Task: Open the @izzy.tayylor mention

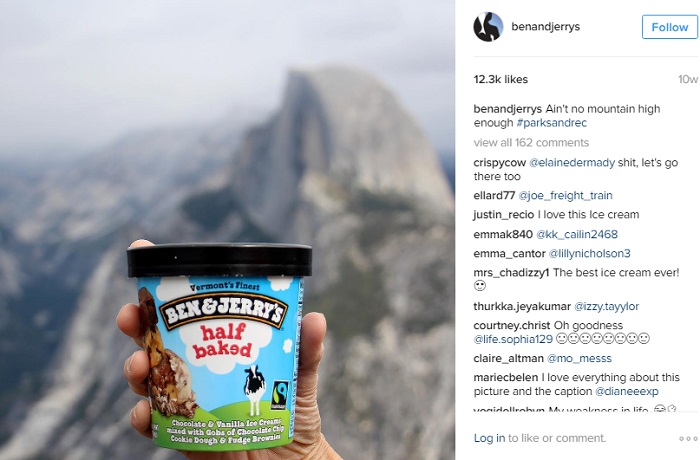Action: point(606,306)
